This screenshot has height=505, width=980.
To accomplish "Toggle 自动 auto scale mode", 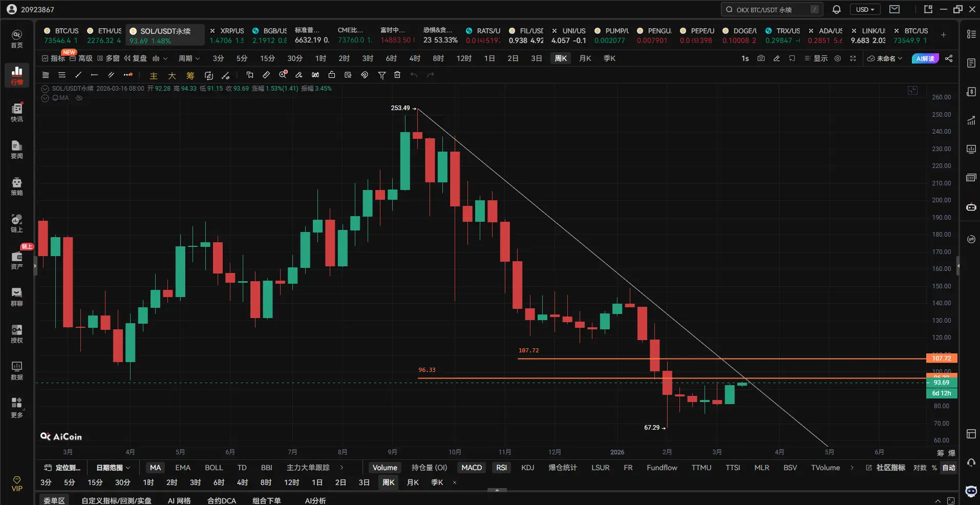I will (949, 468).
